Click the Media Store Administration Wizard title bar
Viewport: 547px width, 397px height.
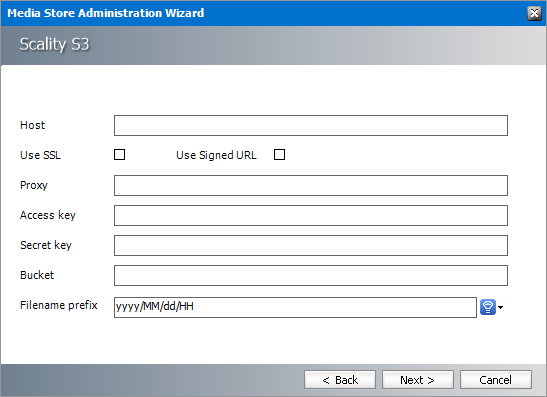pos(106,13)
